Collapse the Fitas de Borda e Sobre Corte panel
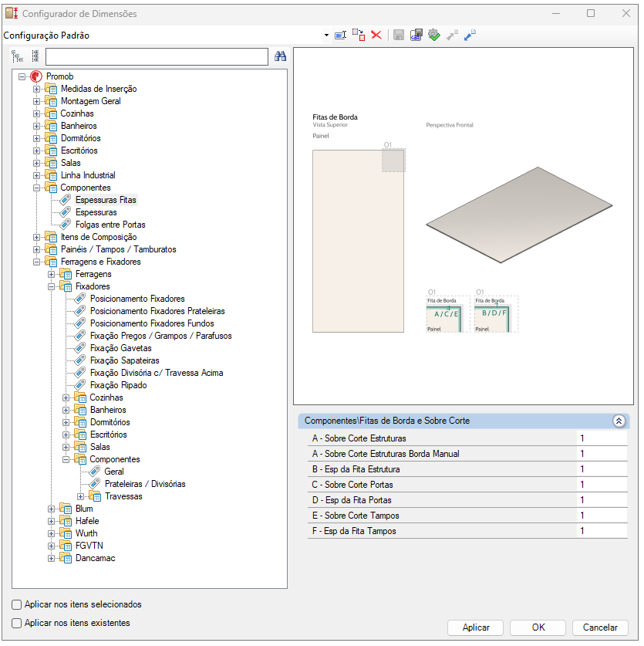Viewport: 644px width, 646px height. (619, 421)
